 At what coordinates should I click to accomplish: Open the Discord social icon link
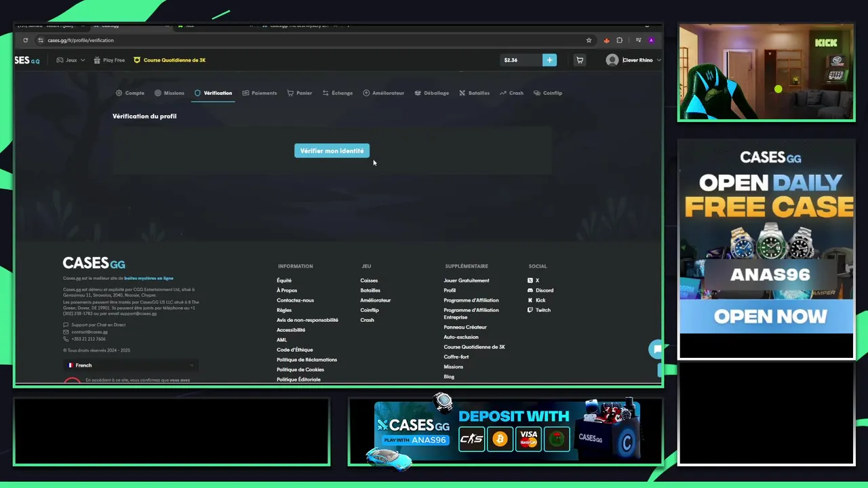(x=540, y=290)
